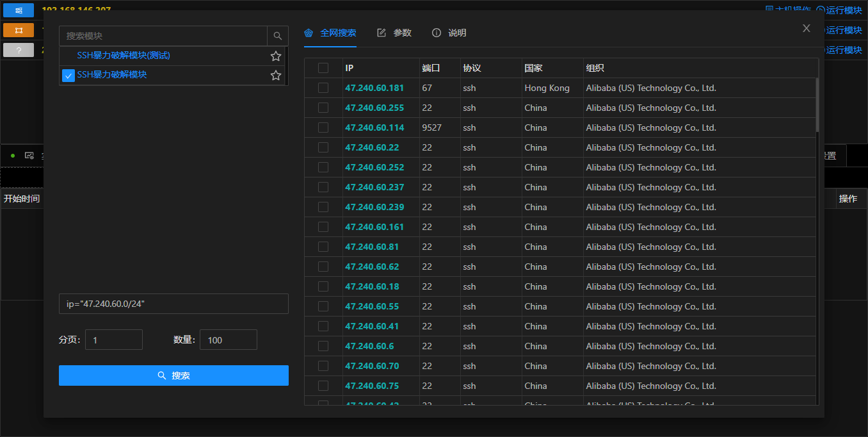Click the results table vertical scrollbar
This screenshot has height=437, width=868.
pyautogui.click(x=817, y=106)
